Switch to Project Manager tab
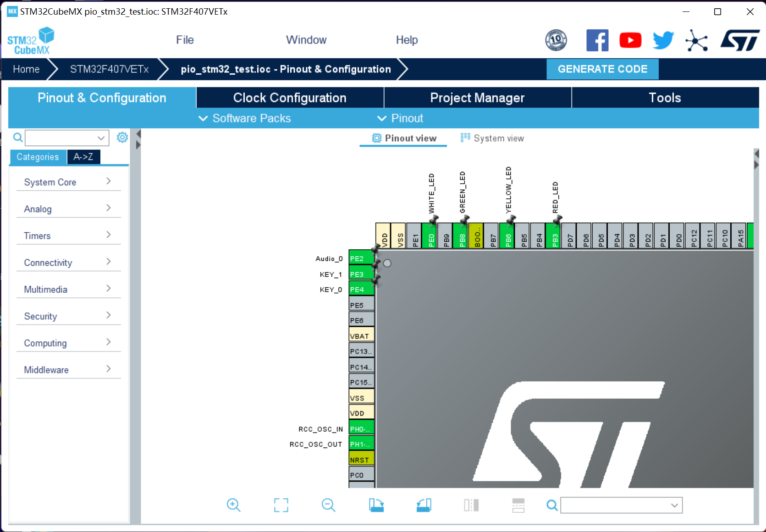Viewport: 766px width, 532px height. tap(477, 98)
